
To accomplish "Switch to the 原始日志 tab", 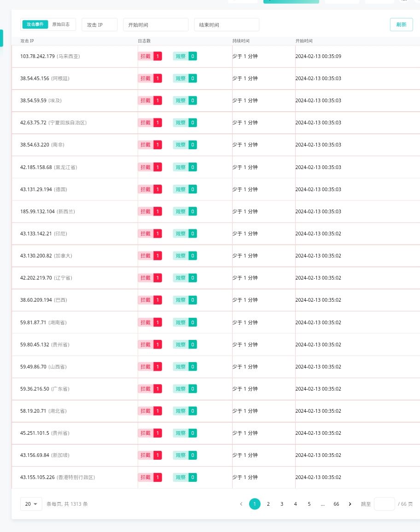I will [61, 24].
